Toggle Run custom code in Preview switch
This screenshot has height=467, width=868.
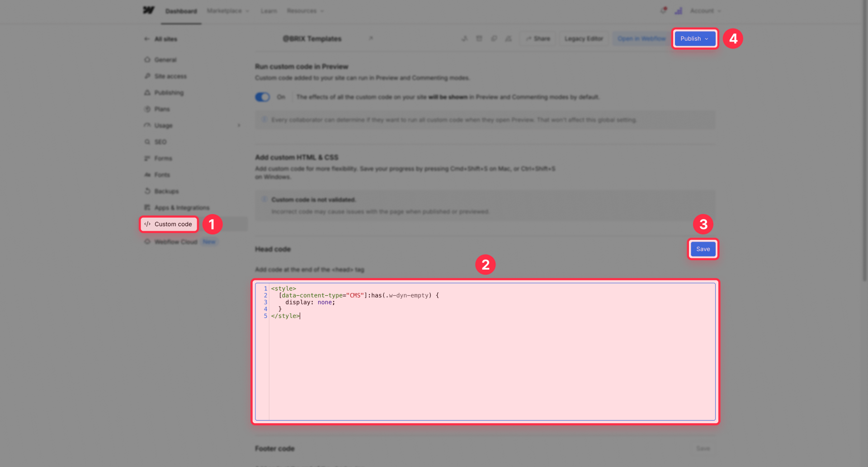click(x=263, y=97)
